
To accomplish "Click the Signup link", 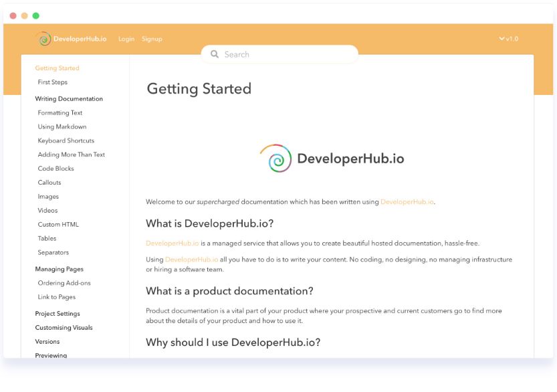I will click(x=152, y=39).
